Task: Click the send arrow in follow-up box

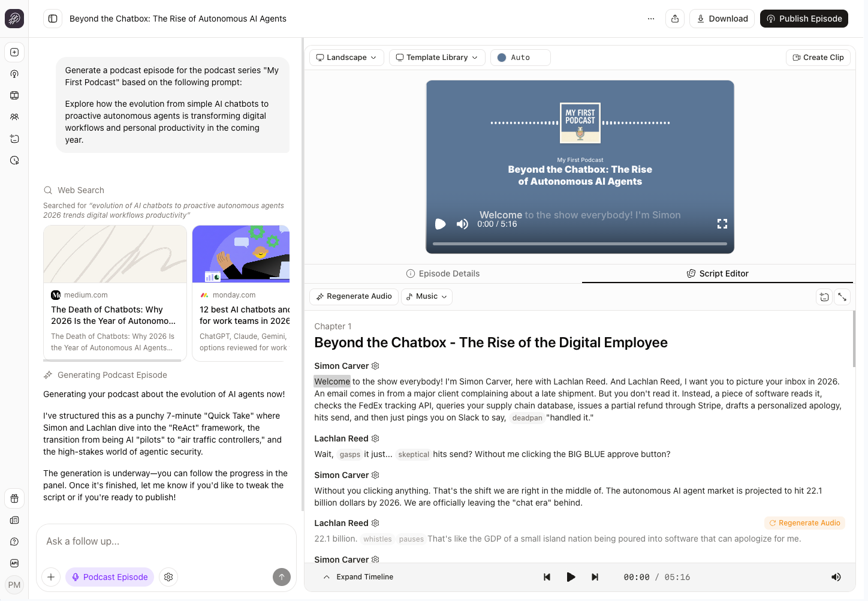Action: pos(282,577)
